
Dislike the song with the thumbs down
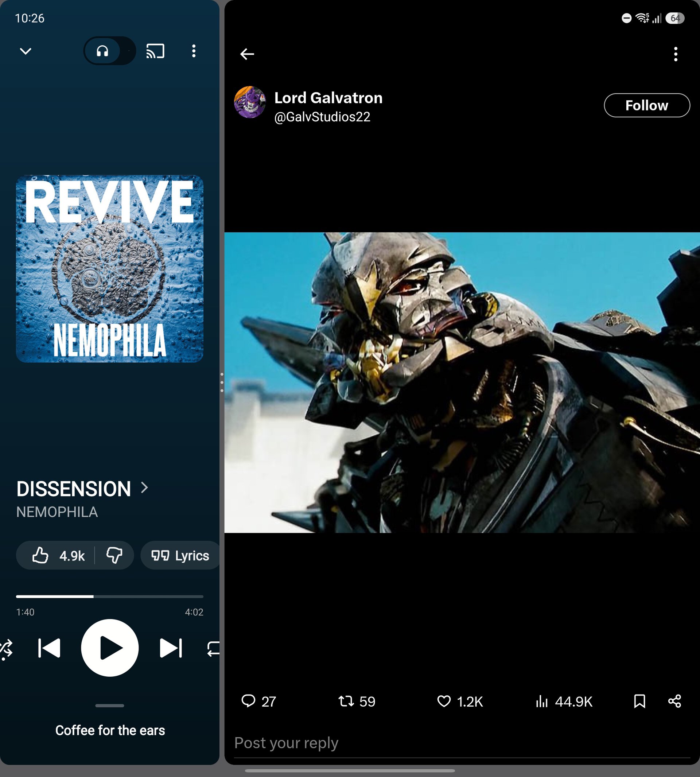coord(114,555)
